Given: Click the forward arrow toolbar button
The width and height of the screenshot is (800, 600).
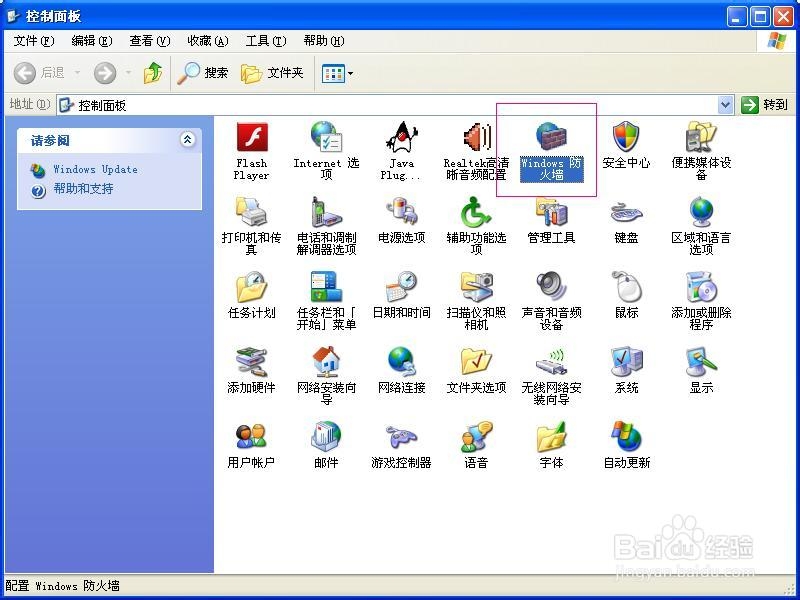Looking at the screenshot, I should [x=105, y=73].
